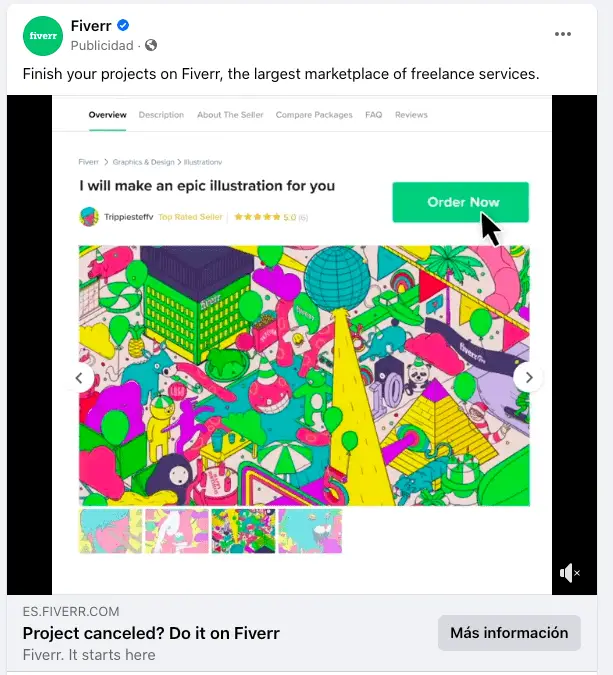Select the first illustration thumbnail
Image resolution: width=613 pixels, height=675 pixels.
pyautogui.click(x=110, y=531)
